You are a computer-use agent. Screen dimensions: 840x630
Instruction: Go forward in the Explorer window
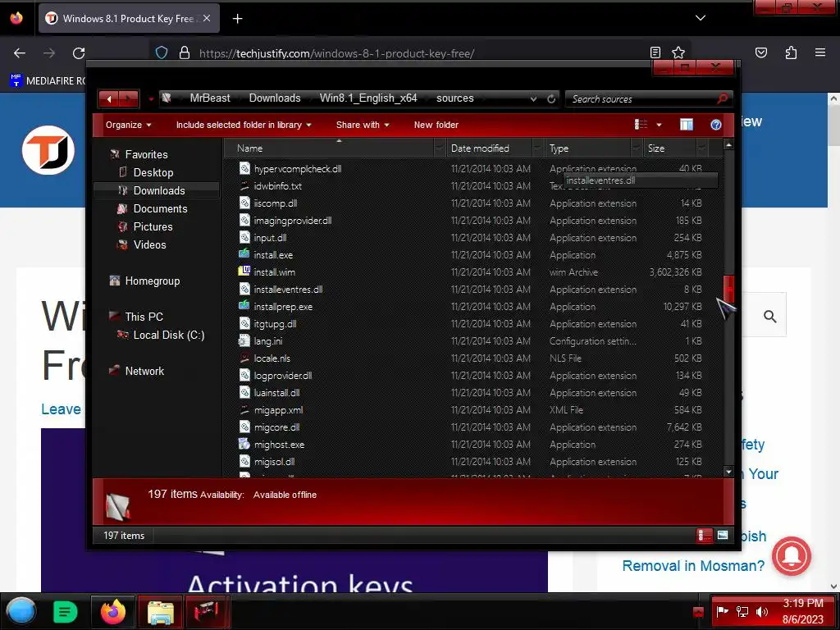click(128, 98)
